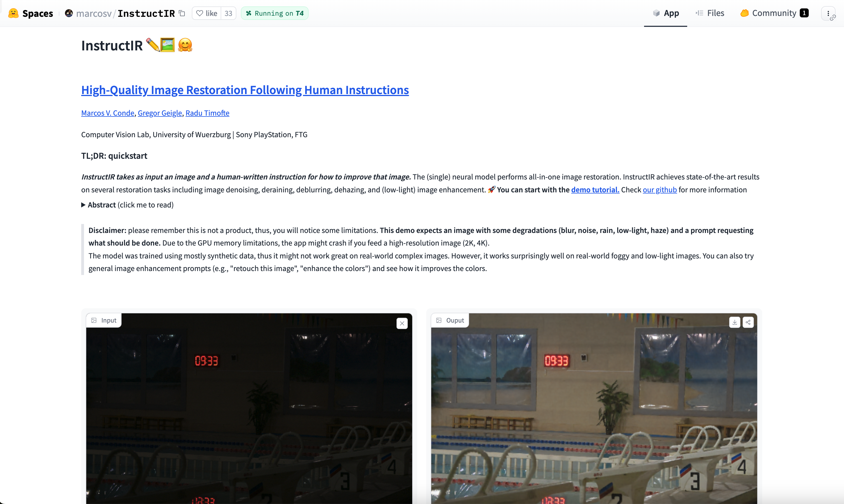Open Radu Timofte author page
The width and height of the screenshot is (844, 504).
coord(207,113)
